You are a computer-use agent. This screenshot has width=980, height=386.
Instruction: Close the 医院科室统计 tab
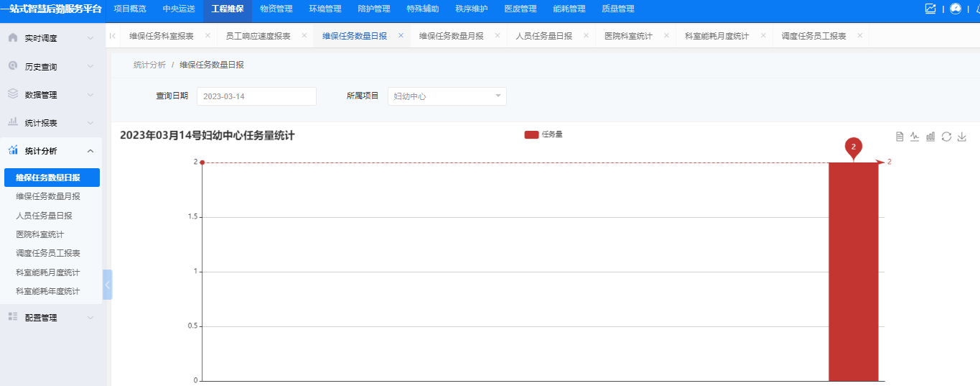(x=666, y=35)
